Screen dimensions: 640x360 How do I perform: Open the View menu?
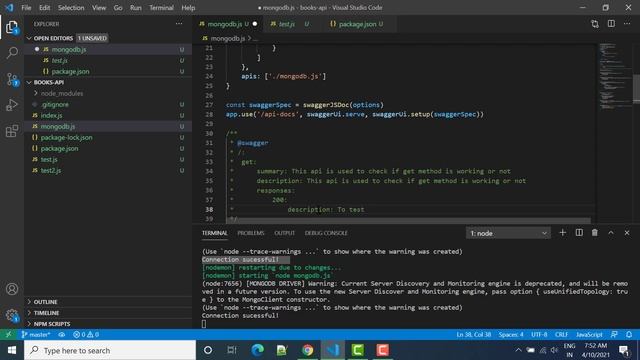click(x=99, y=8)
